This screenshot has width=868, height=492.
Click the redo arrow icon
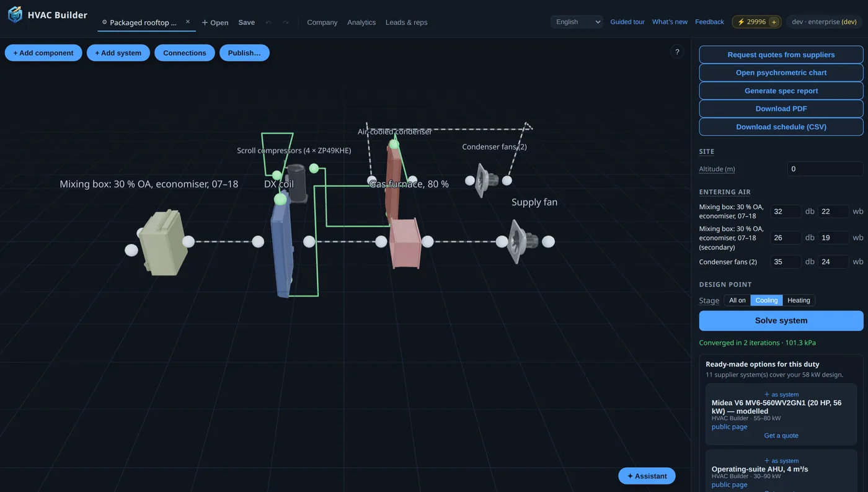[x=286, y=22]
